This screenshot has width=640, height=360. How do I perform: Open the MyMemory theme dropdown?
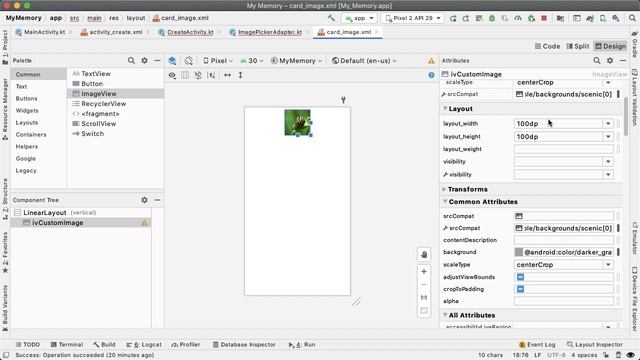296,61
